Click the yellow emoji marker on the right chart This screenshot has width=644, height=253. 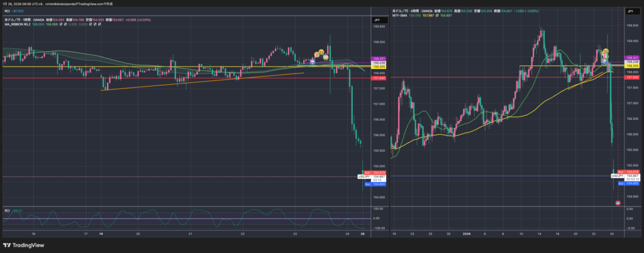click(606, 51)
